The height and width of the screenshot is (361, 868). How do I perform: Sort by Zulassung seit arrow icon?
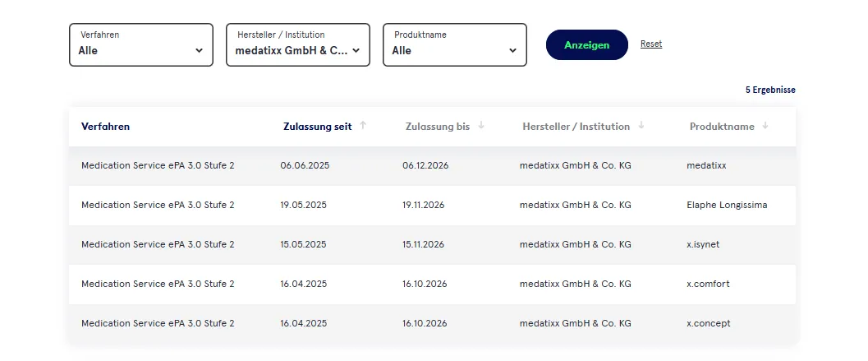pyautogui.click(x=363, y=125)
